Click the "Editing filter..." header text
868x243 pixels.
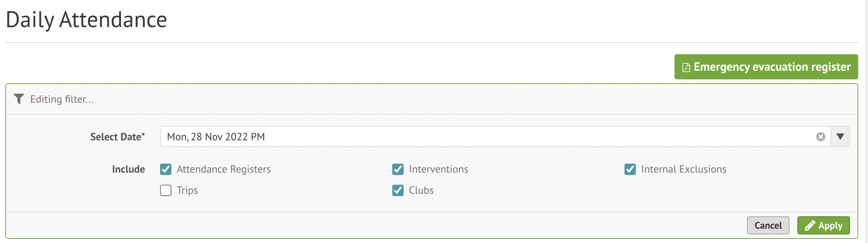coord(62,99)
